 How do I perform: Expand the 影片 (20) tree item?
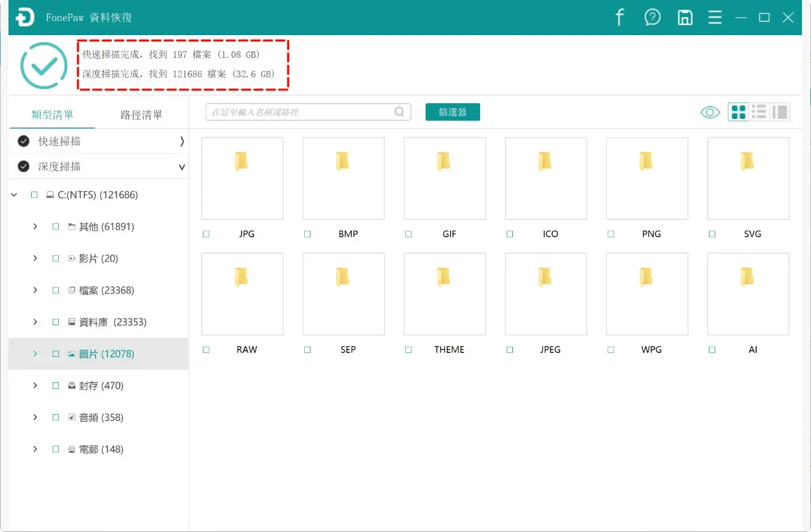pyautogui.click(x=35, y=258)
